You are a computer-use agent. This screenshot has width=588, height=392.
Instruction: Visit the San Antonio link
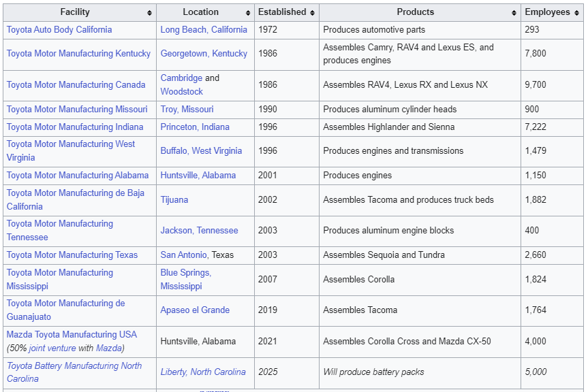184,255
